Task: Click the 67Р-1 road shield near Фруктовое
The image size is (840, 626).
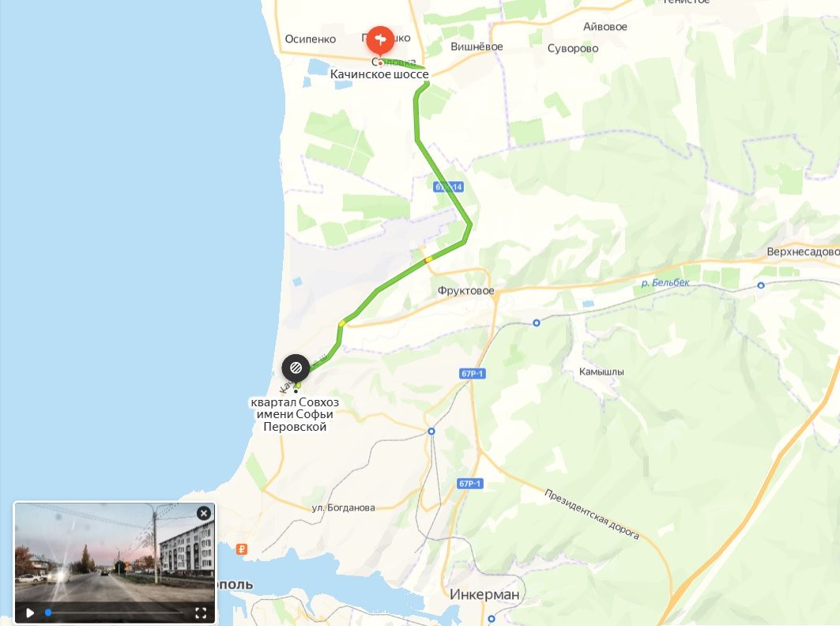Action: click(473, 374)
